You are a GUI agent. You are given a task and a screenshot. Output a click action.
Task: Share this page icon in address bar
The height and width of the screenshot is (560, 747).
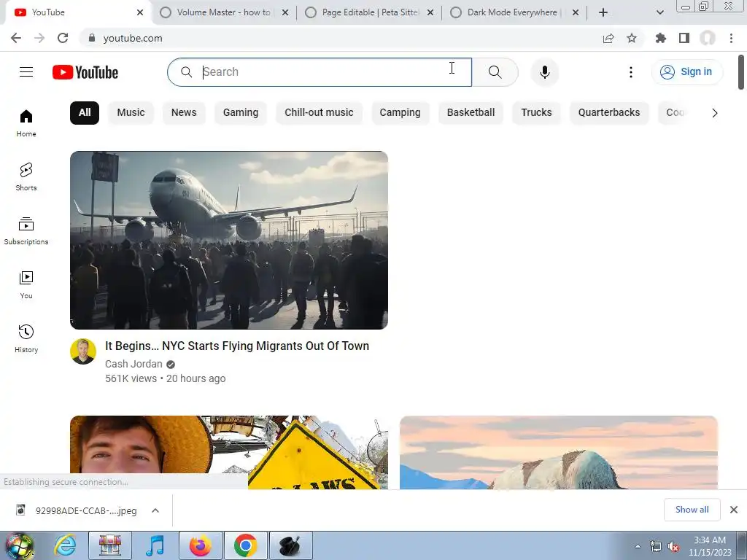[x=608, y=38]
